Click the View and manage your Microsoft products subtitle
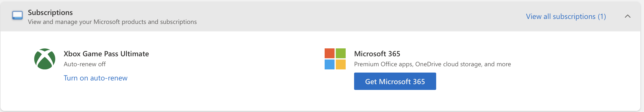 112,22
